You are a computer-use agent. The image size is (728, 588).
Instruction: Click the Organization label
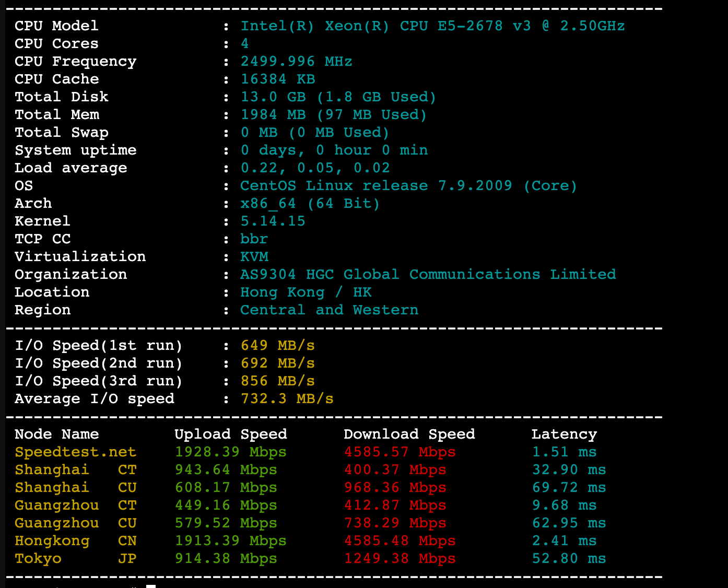pyautogui.click(x=71, y=275)
